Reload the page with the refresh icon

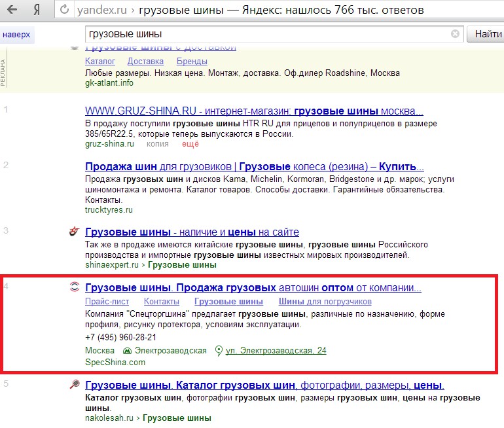(x=64, y=9)
